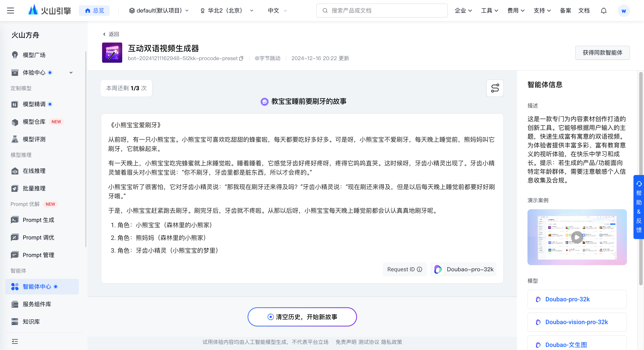The height and width of the screenshot is (350, 644).
Task: Expand the 体验中心 sidebar section
Action: coord(71,73)
